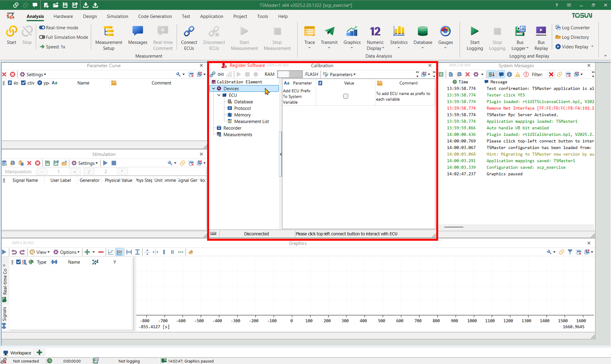Image resolution: width=611 pixels, height=364 pixels.
Task: Open the Design ribbon tab
Action: (x=90, y=16)
